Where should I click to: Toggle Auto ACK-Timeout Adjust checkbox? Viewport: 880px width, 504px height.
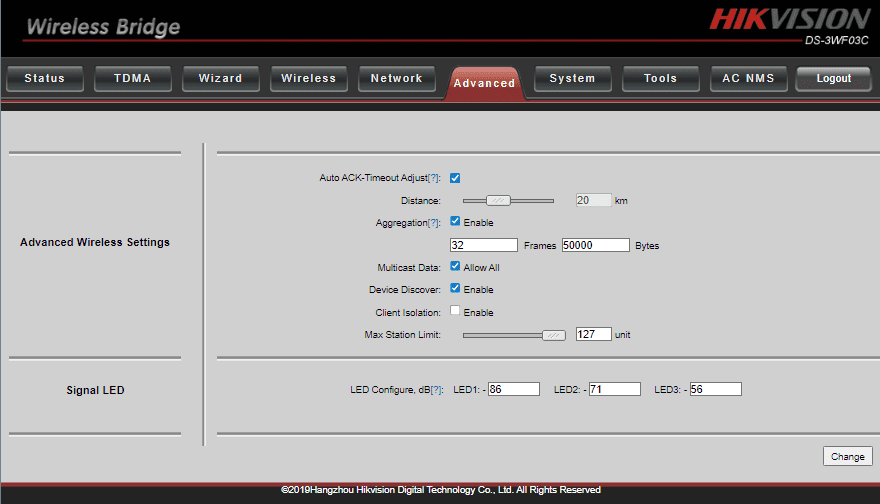pos(455,178)
